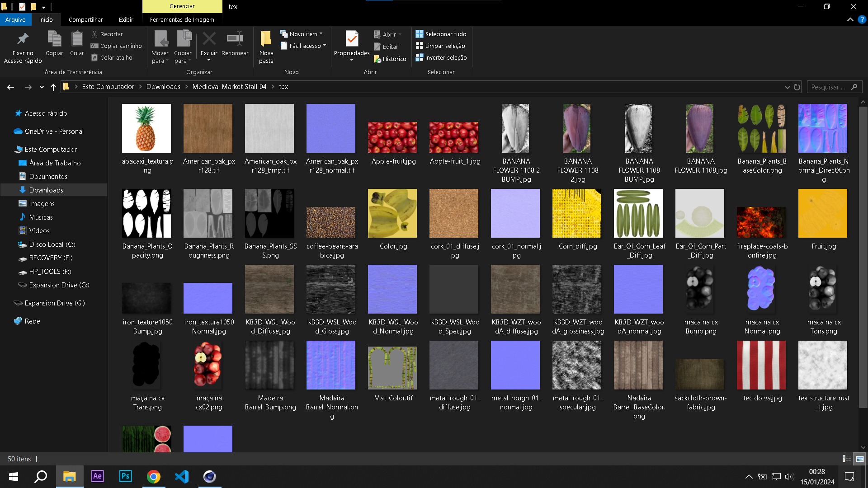This screenshot has width=868, height=488.
Task: Click the Copiar icon in ribbon
Action: (x=54, y=39)
